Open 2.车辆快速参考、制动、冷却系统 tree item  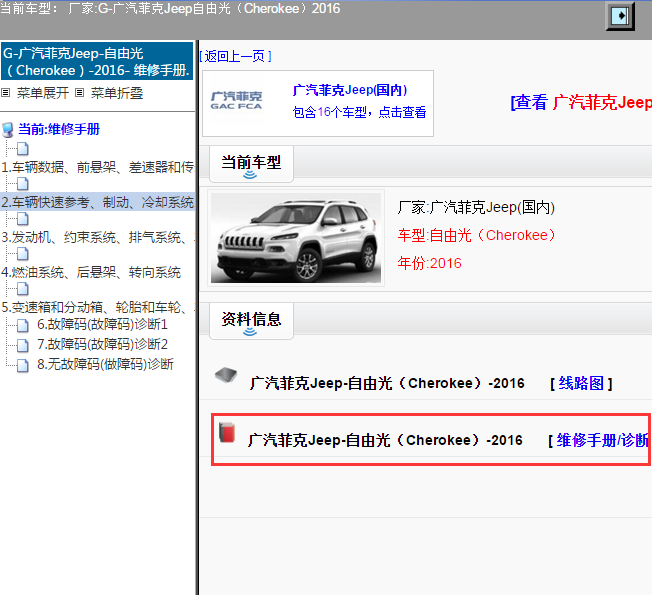pyautogui.click(x=98, y=202)
